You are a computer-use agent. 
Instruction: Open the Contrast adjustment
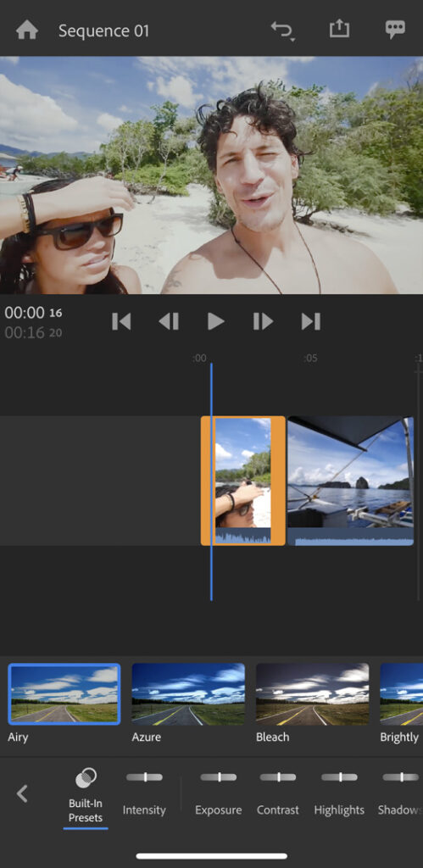point(278,794)
